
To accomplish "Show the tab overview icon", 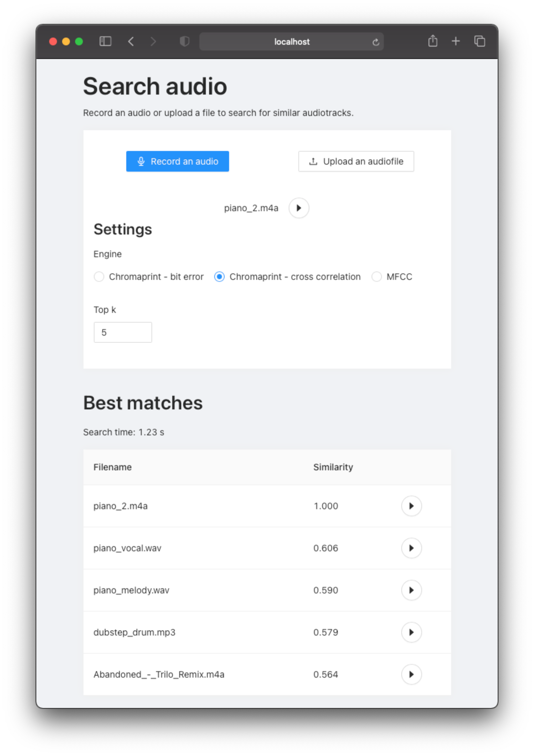I will tap(479, 41).
